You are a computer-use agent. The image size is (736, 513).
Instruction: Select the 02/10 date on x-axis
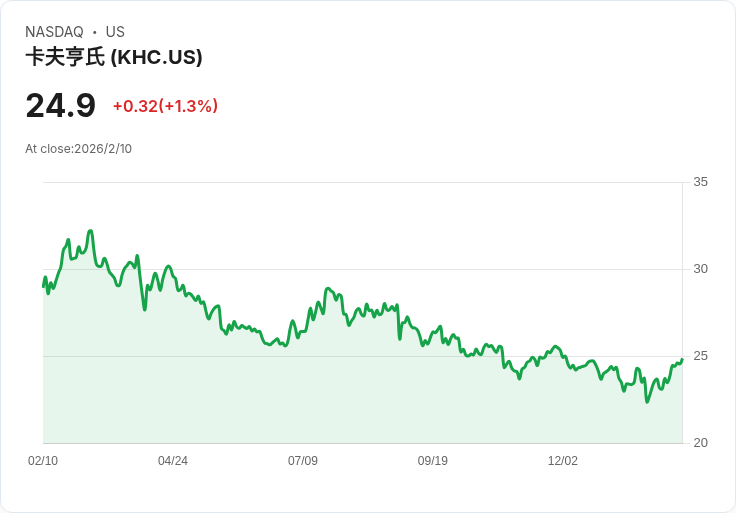click(43, 461)
